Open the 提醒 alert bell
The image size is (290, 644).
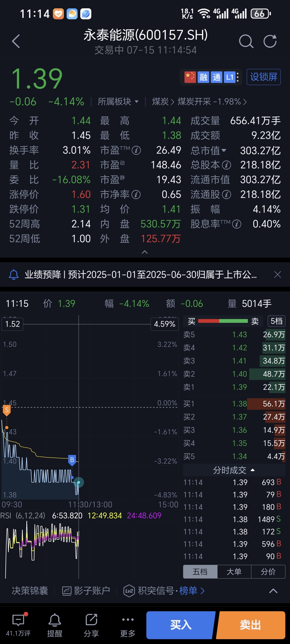[x=55, y=625]
